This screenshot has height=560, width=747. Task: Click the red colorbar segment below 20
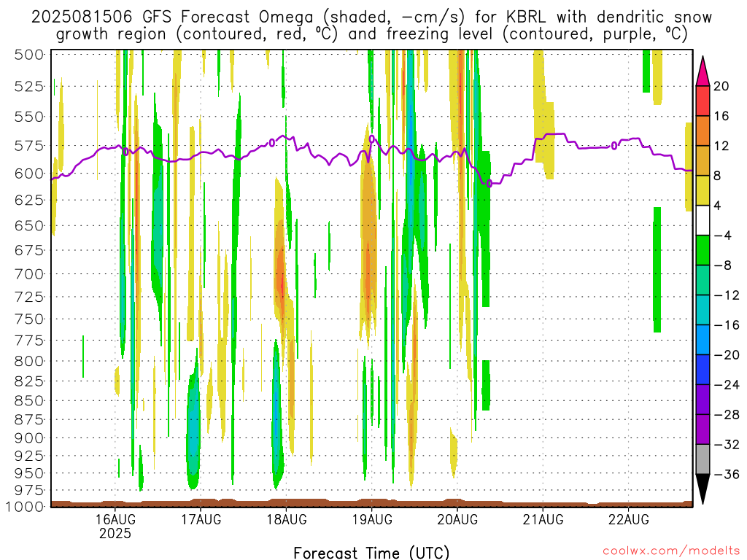click(x=703, y=101)
